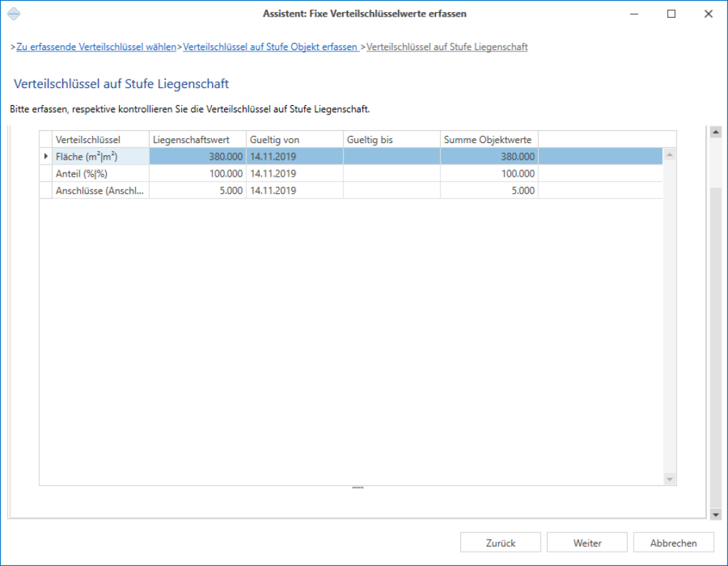Click the table's inner scroll-down arrow
The image size is (728, 566).
pos(669,479)
